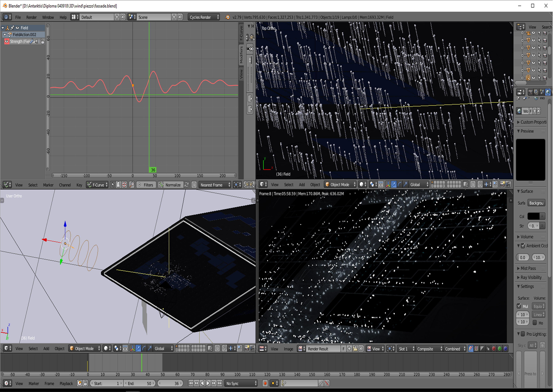Open the Key menu in graph editor

click(79, 185)
